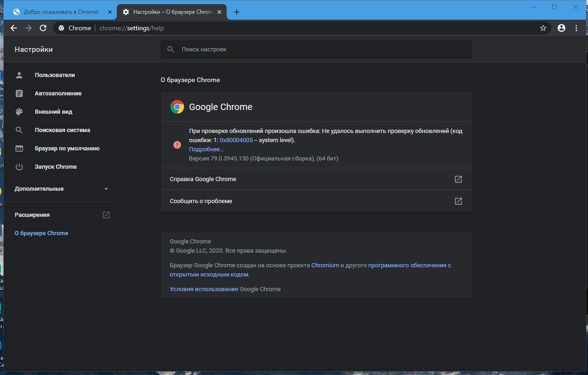Click the magnifier icon in settings search
Viewport: 588px width, 375px height.
[171, 49]
